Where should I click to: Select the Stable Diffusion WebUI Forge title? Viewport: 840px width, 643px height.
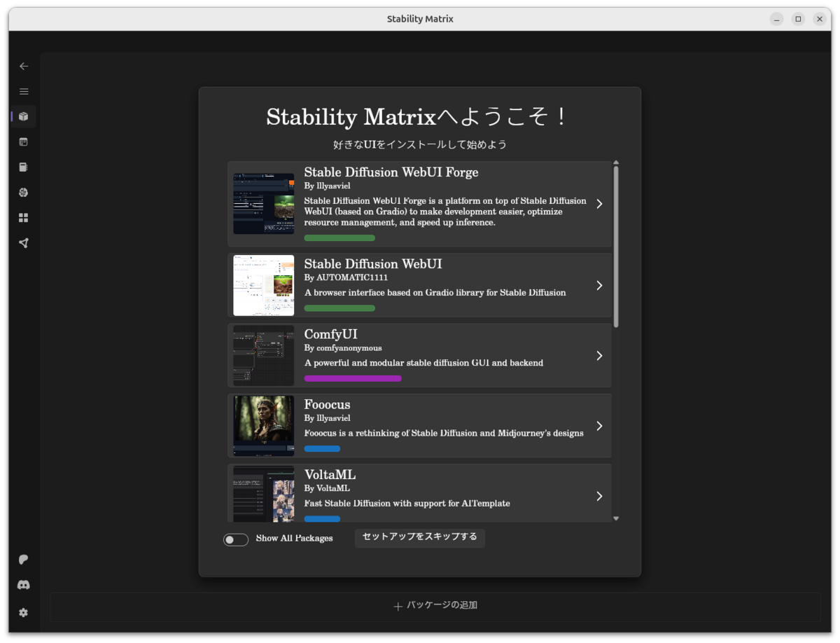(391, 172)
